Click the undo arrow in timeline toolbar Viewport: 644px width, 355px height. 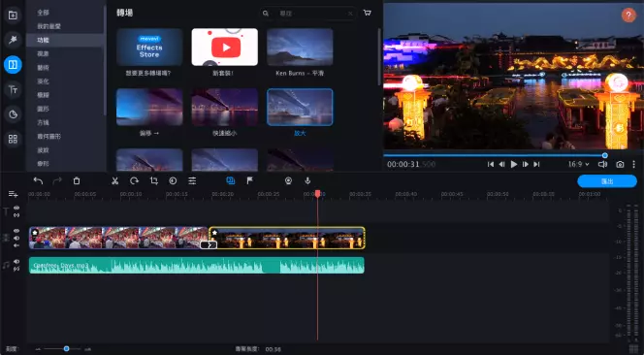point(38,180)
